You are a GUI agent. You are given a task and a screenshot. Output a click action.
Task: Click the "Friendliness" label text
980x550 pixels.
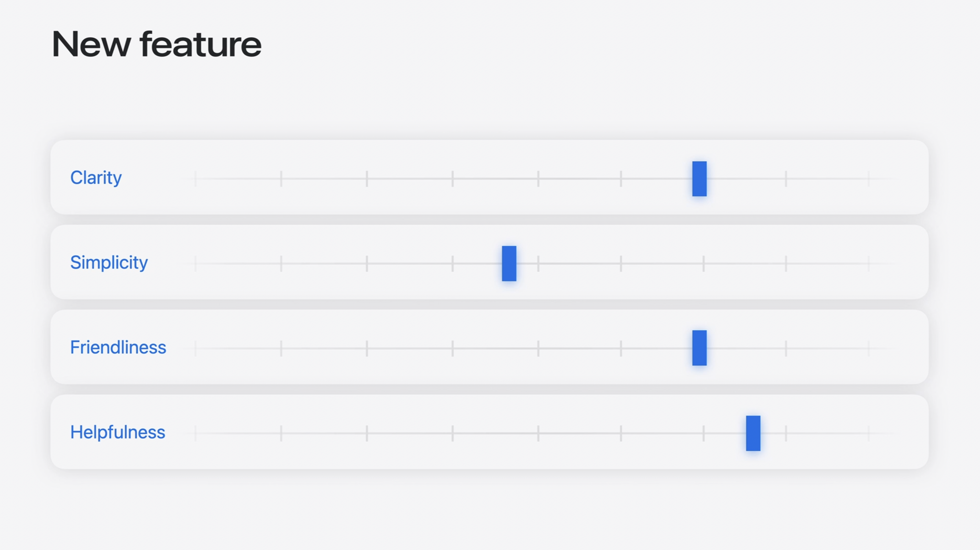[118, 347]
